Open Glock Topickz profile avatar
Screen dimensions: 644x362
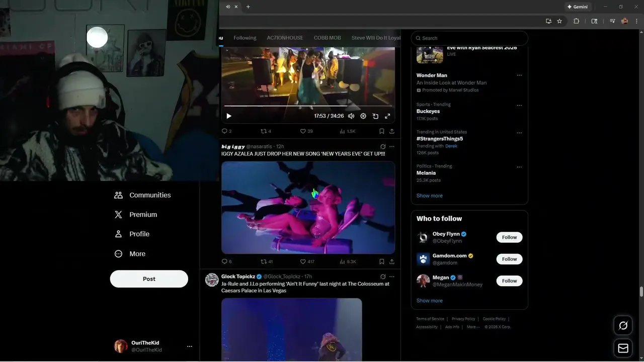pyautogui.click(x=212, y=280)
